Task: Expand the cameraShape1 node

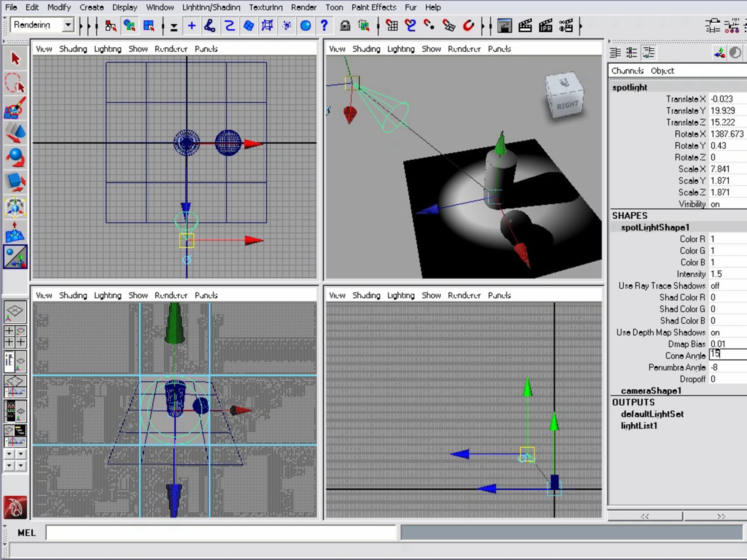Action: tap(651, 390)
